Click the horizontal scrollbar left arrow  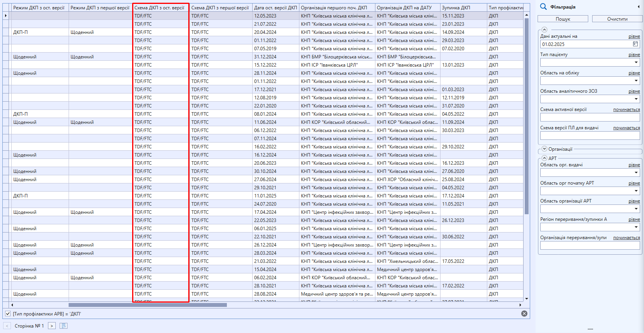point(12,305)
